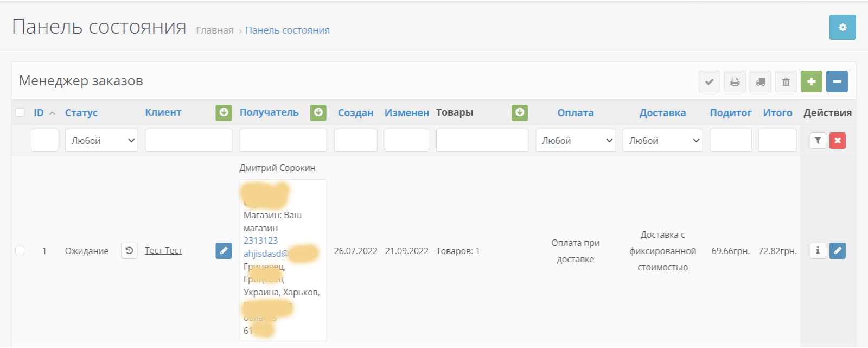Edit order 1 with pencil in Действия column
Screen dimensions: 868x348
838,251
